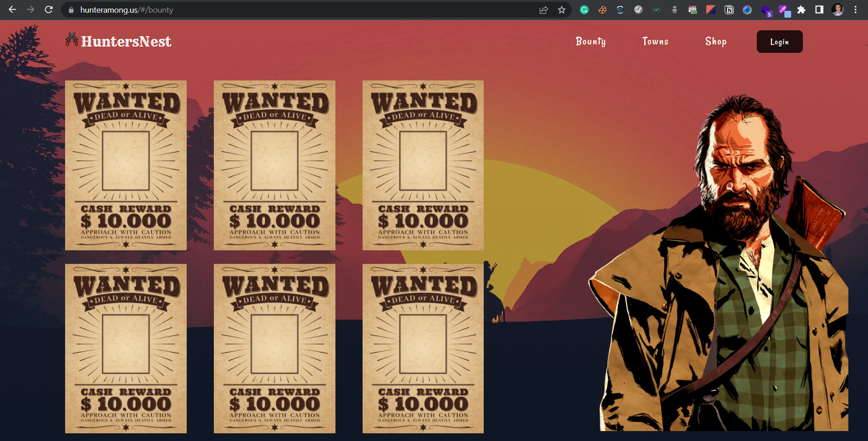Reload the HuntersNest page
Screen dimensions: 868x441
coord(49,9)
